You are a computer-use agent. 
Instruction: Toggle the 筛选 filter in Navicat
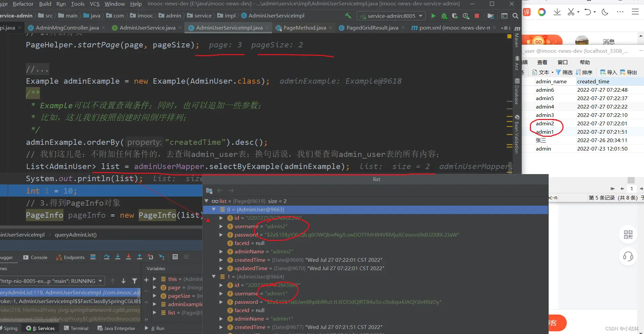[x=564, y=72]
